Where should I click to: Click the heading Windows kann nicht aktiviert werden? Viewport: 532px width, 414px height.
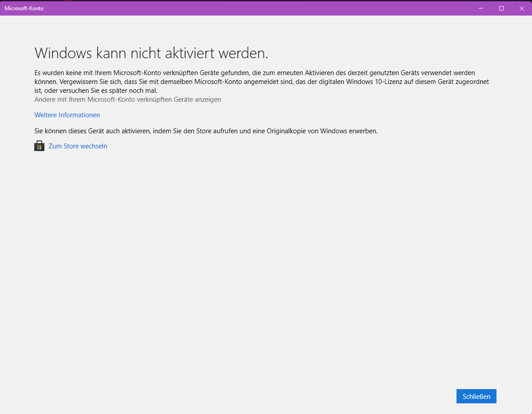click(151, 53)
